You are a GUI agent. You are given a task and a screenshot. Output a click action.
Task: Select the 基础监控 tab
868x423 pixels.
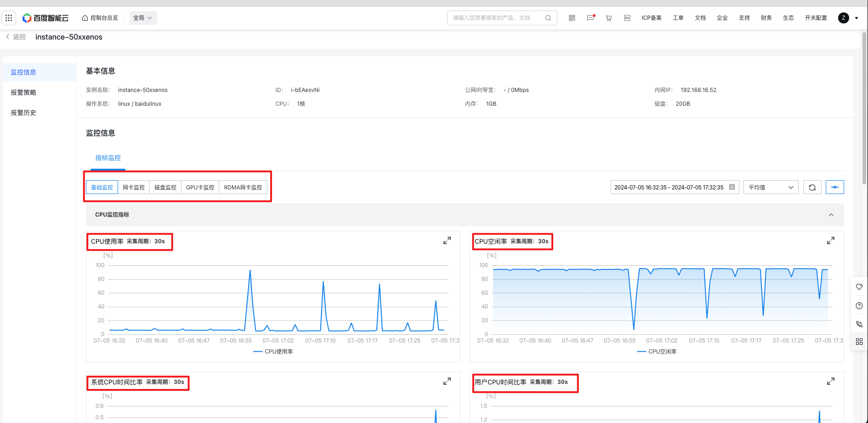tap(102, 187)
